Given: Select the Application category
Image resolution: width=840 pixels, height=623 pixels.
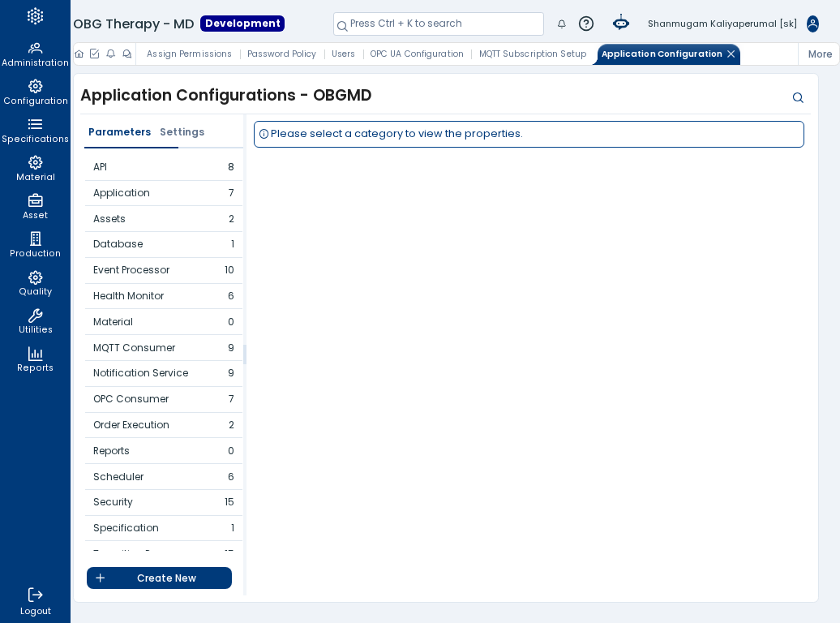Looking at the screenshot, I should 164,193.
